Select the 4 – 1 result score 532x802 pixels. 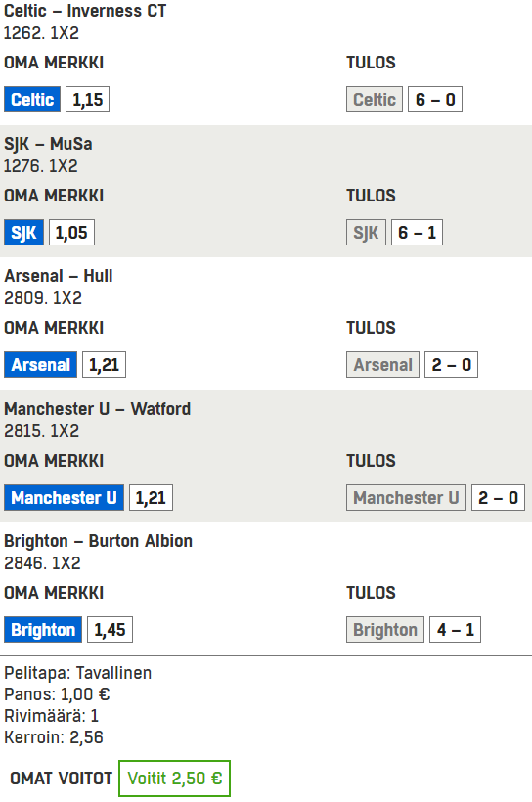pos(456,629)
